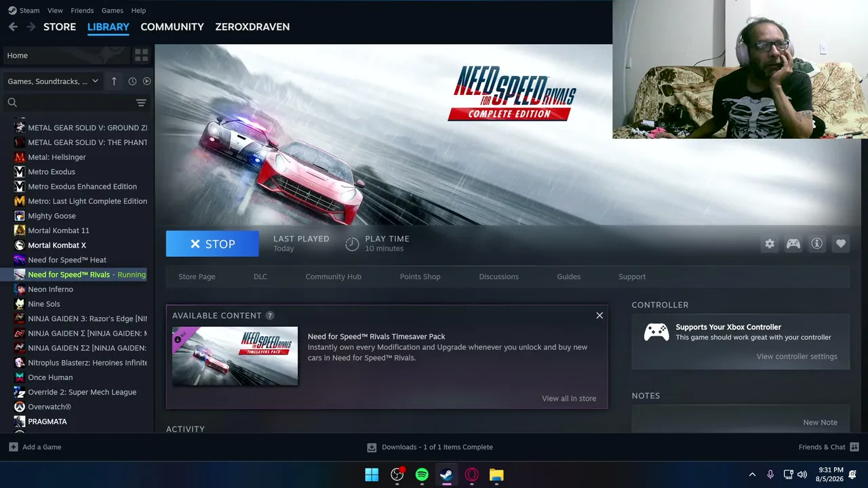Screen dimensions: 868x488
Task: Select PRAGMATA in the game list
Action: 47,422
